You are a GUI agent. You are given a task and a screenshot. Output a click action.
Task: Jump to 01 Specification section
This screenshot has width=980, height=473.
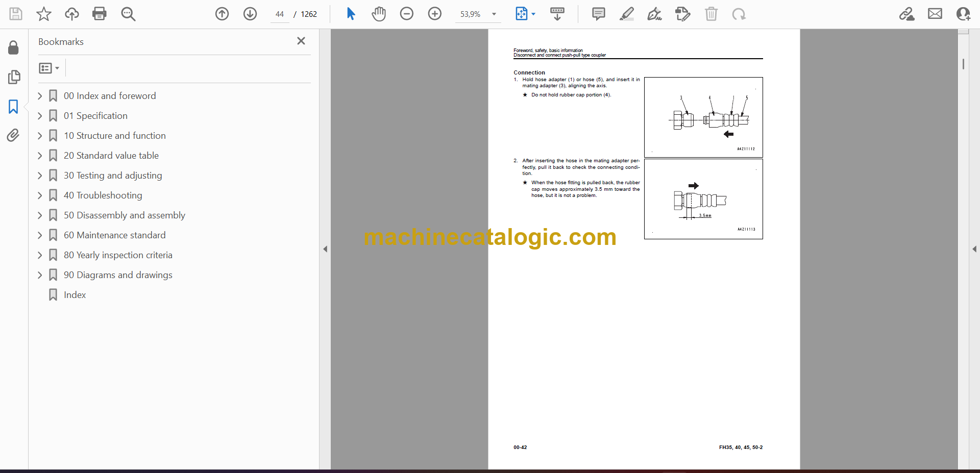click(x=95, y=116)
